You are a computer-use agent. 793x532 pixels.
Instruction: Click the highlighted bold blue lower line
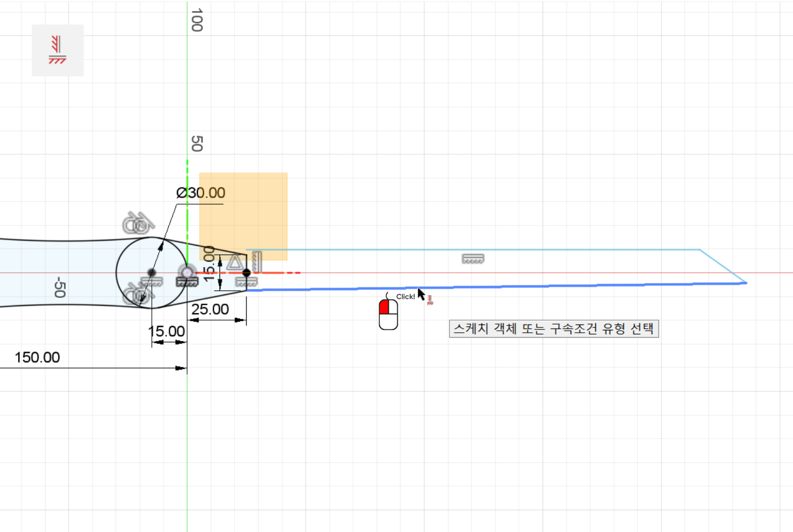(497, 287)
